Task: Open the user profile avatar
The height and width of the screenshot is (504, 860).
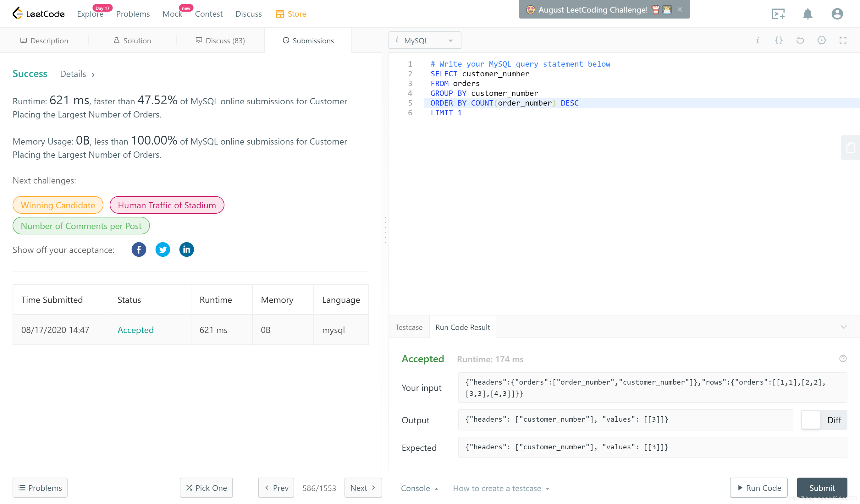Action: click(837, 14)
